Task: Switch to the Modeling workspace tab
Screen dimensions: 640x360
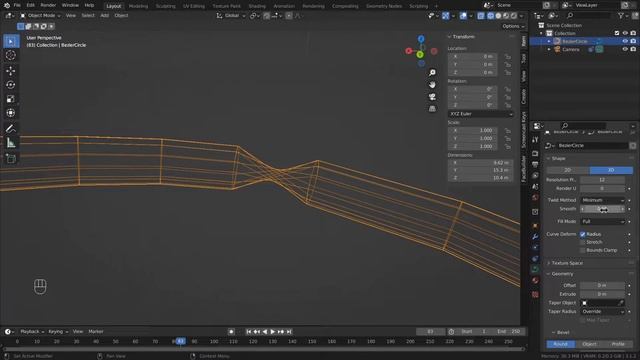Action: tap(138, 6)
